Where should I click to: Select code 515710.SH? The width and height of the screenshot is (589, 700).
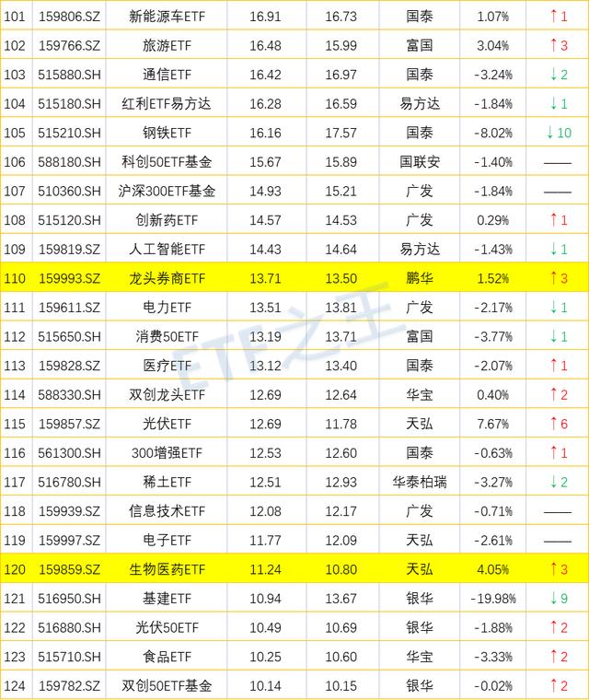(x=69, y=656)
